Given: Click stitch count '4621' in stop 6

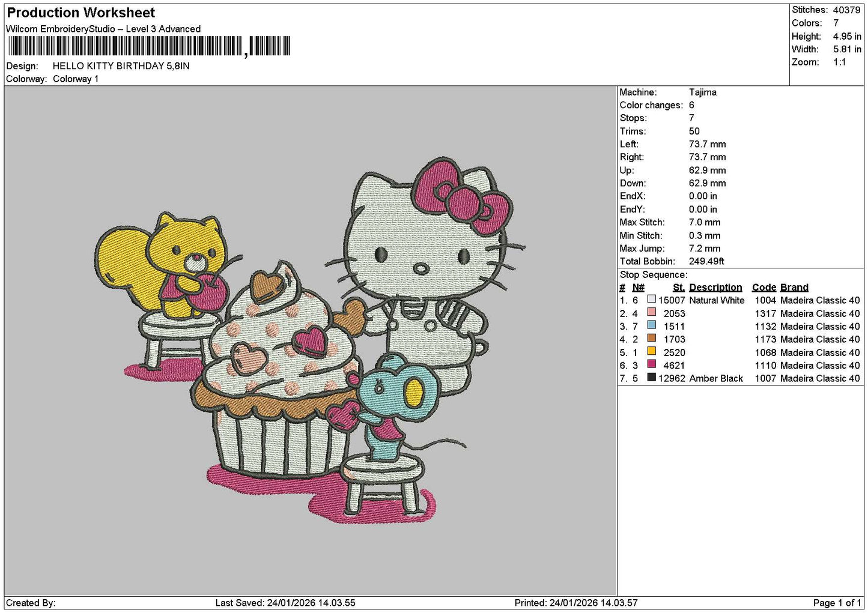Looking at the screenshot, I should 675,365.
